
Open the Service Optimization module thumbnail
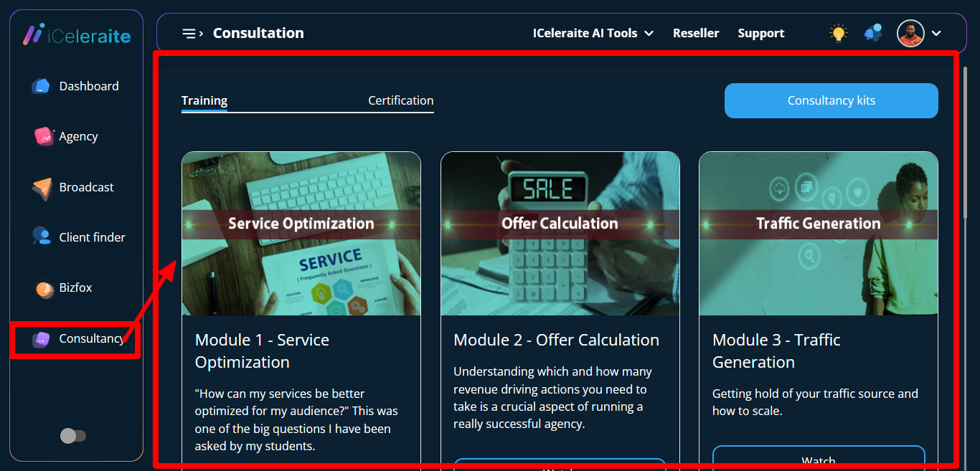tap(301, 233)
